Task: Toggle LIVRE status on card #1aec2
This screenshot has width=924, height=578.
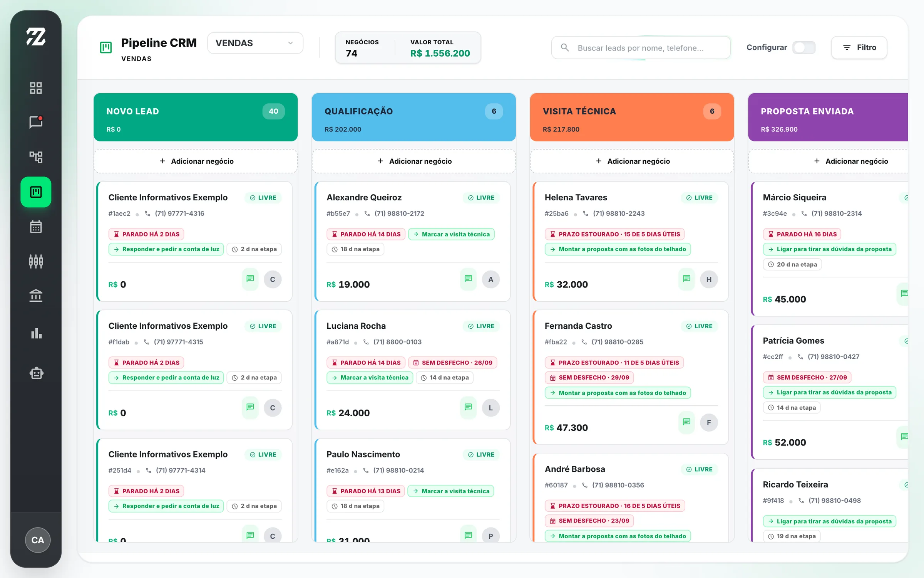Action: 263,198
